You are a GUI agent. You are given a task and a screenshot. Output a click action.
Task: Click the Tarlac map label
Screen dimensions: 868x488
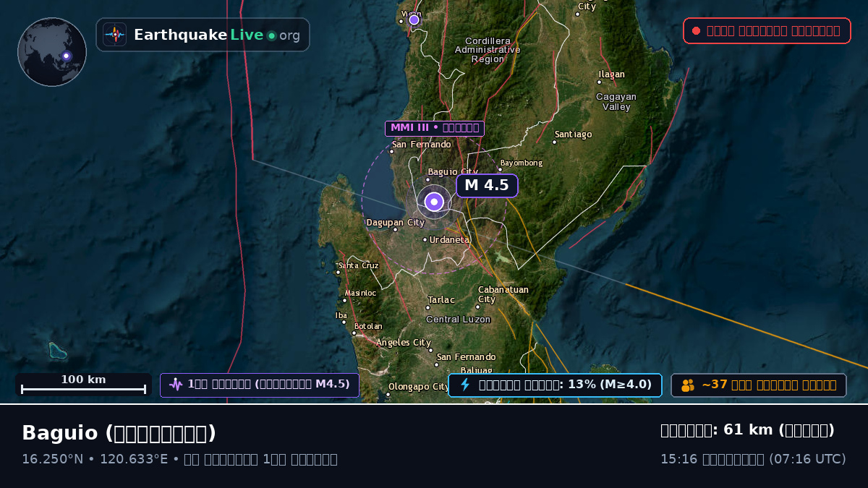coord(441,300)
